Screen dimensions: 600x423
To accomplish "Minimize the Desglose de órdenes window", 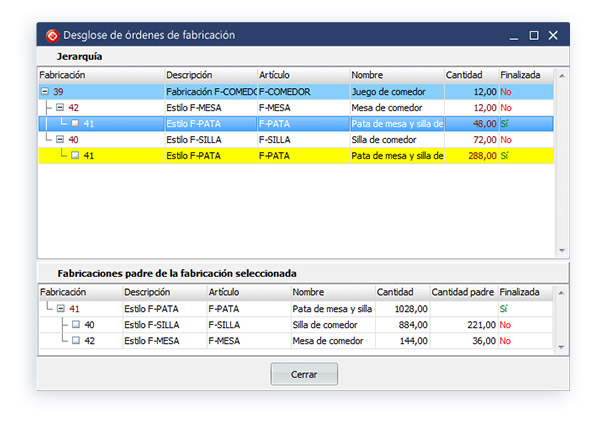I will 514,35.
